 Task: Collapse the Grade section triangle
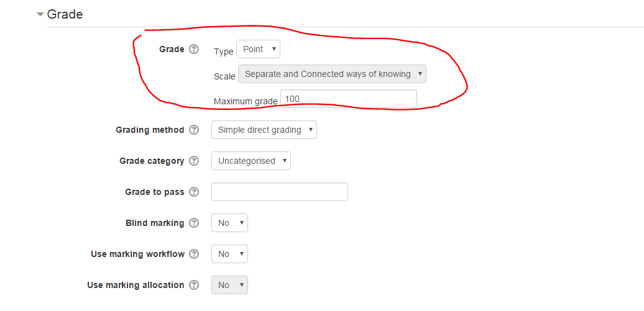(x=40, y=14)
